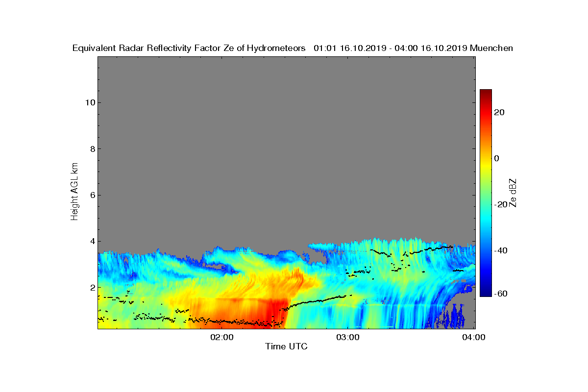Image resolution: width=588 pixels, height=392 pixels.
Task: Click the colorbar tick label '-60'
Action: click(x=499, y=294)
